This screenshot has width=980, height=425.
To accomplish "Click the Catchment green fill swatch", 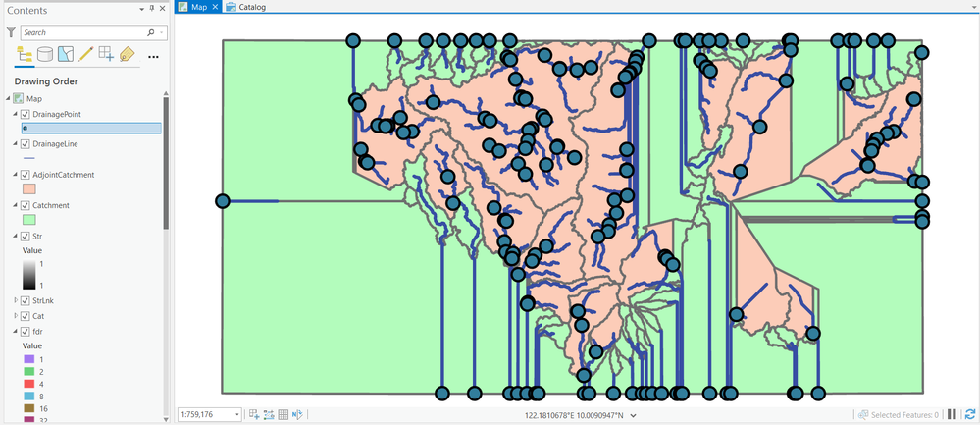I will pyautogui.click(x=28, y=220).
